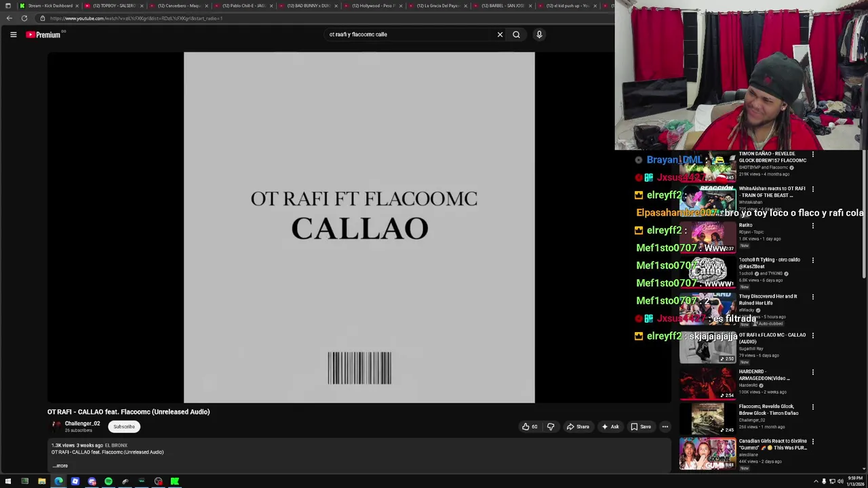The height and width of the screenshot is (488, 868).
Task: Switch to the Stream - Kick Dashboard tab
Action: 46,5
